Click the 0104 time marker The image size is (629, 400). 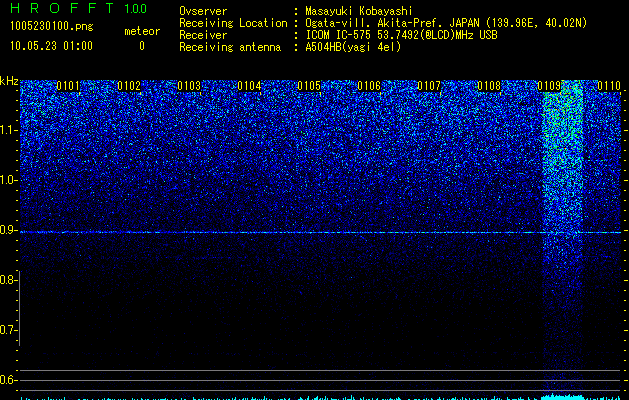(x=249, y=86)
